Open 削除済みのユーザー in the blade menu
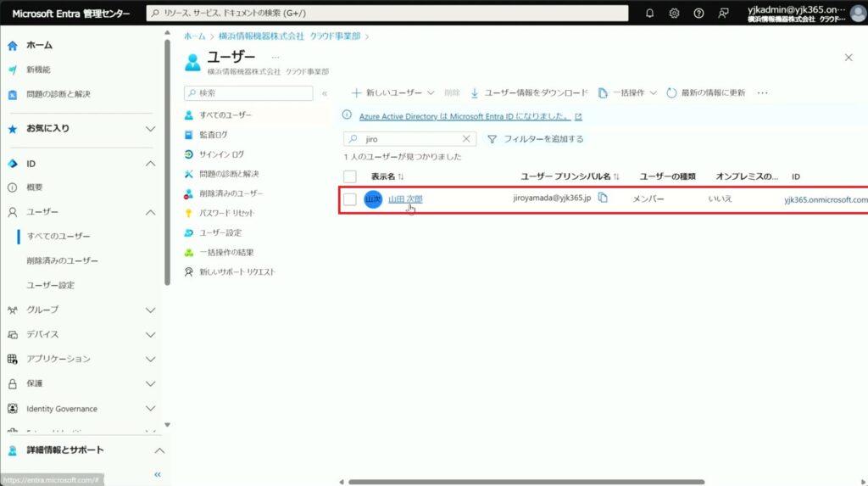868x486 pixels. pos(231,193)
